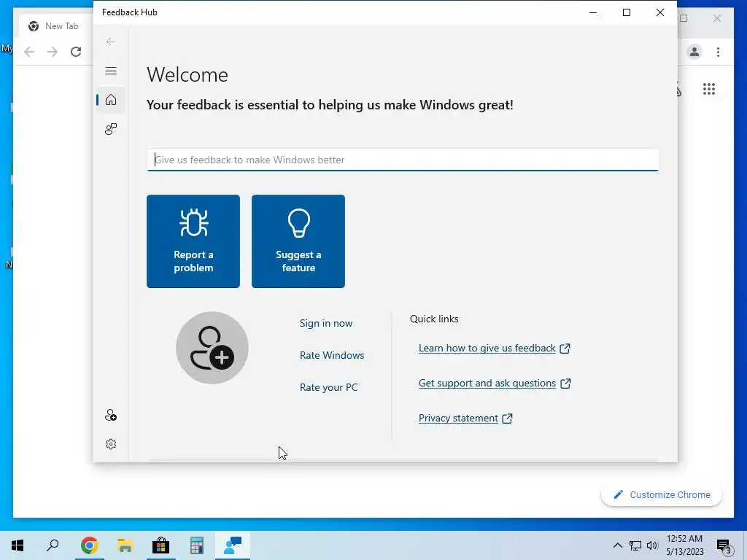Image resolution: width=747 pixels, height=560 pixels.
Task: Open Calculator from taskbar
Action: pyautogui.click(x=196, y=545)
